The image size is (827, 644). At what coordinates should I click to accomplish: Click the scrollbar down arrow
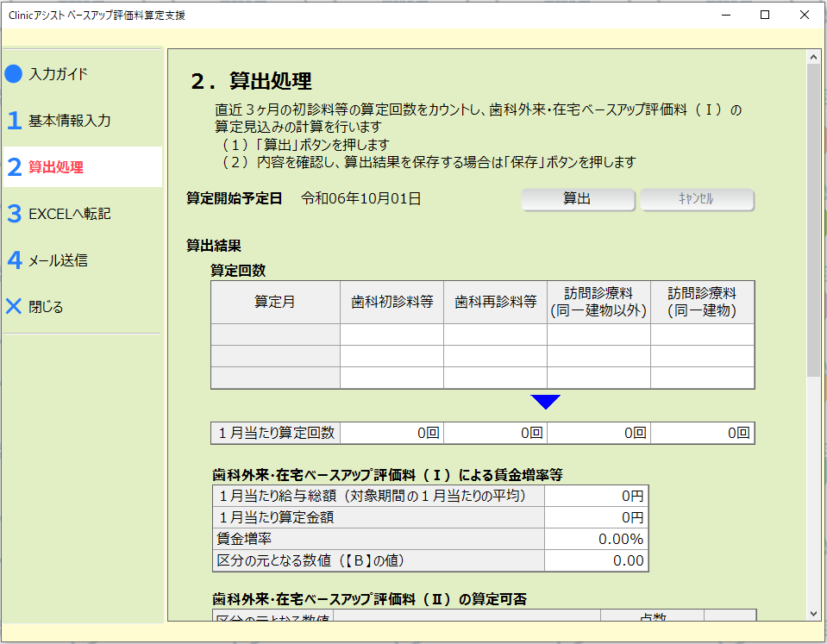813,614
